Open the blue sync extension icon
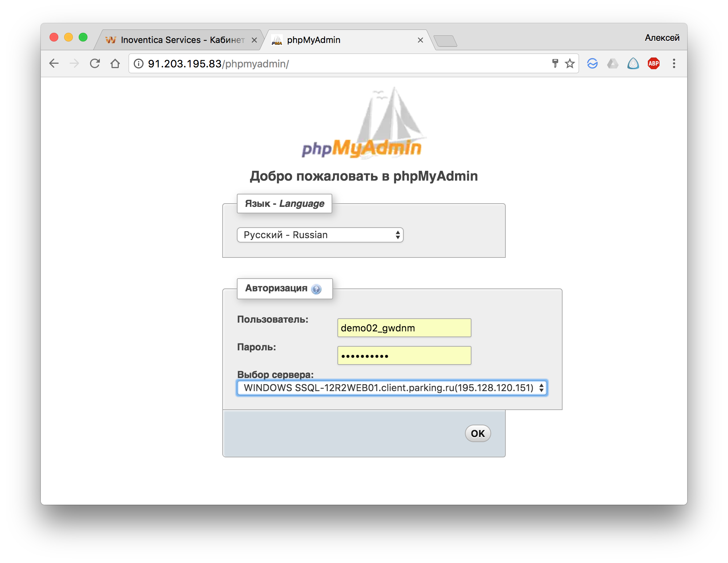 point(592,63)
